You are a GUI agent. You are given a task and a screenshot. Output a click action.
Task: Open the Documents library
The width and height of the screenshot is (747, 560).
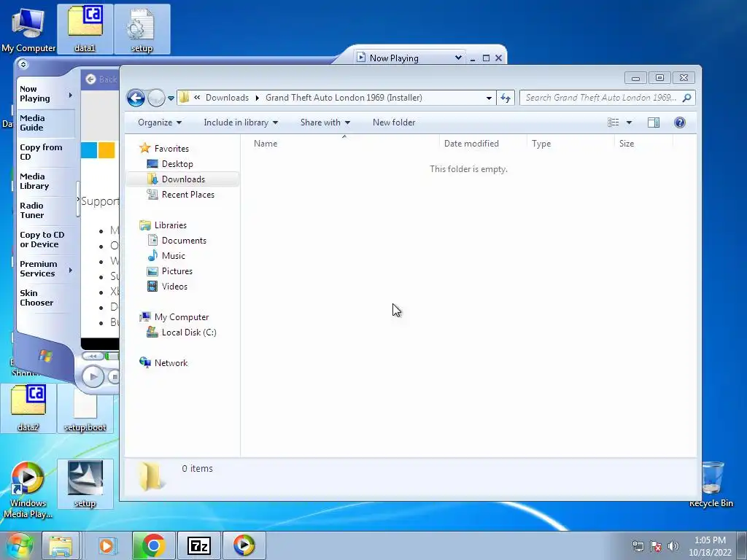coord(177,241)
